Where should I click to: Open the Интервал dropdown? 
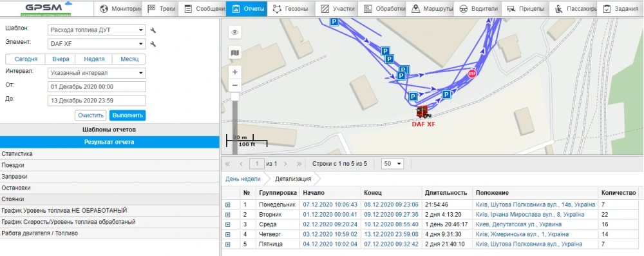pos(97,74)
